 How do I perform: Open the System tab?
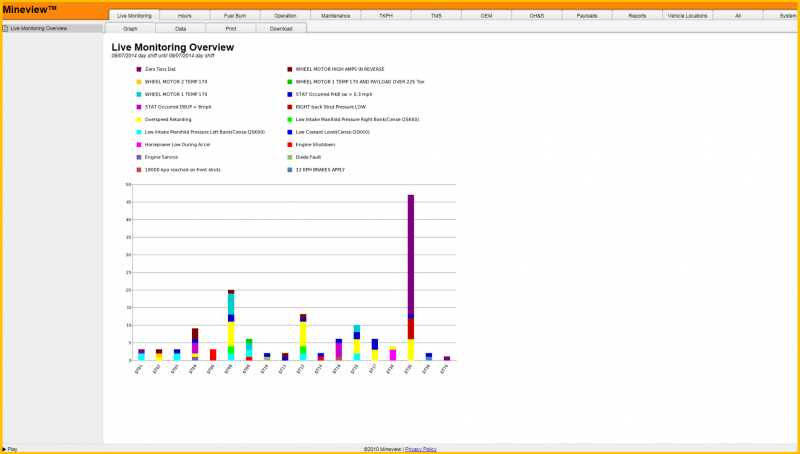tap(782, 15)
